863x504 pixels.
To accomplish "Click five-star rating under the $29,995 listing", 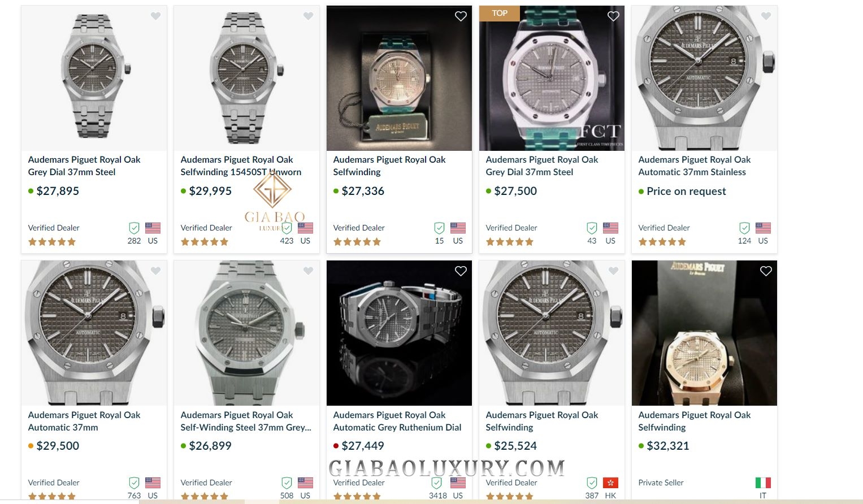I will [x=205, y=242].
